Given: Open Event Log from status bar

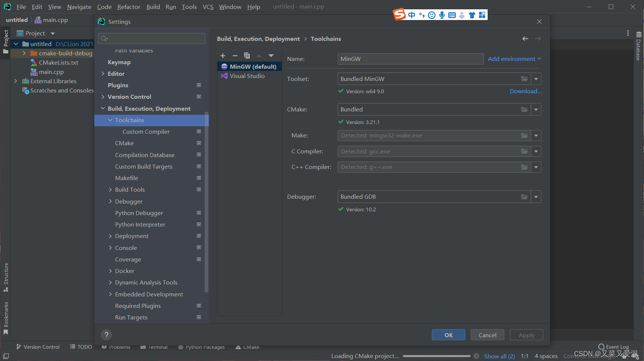Looking at the screenshot, I should (x=613, y=347).
